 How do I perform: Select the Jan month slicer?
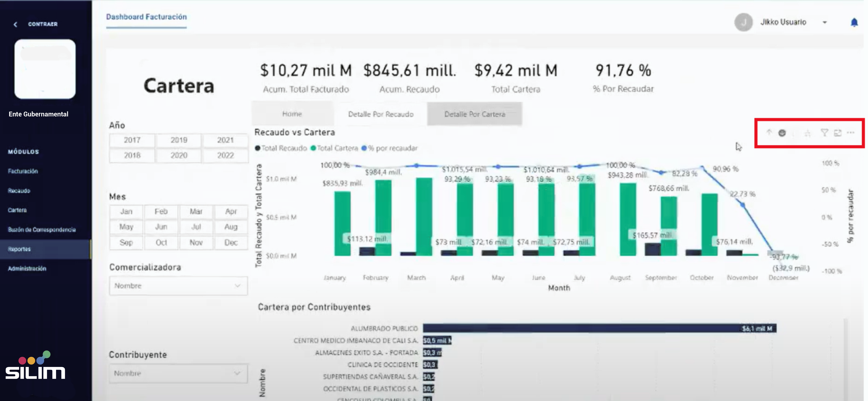pos(126,211)
